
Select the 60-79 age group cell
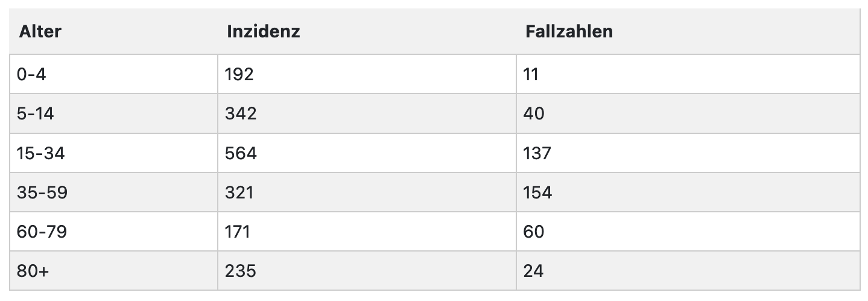[113, 232]
